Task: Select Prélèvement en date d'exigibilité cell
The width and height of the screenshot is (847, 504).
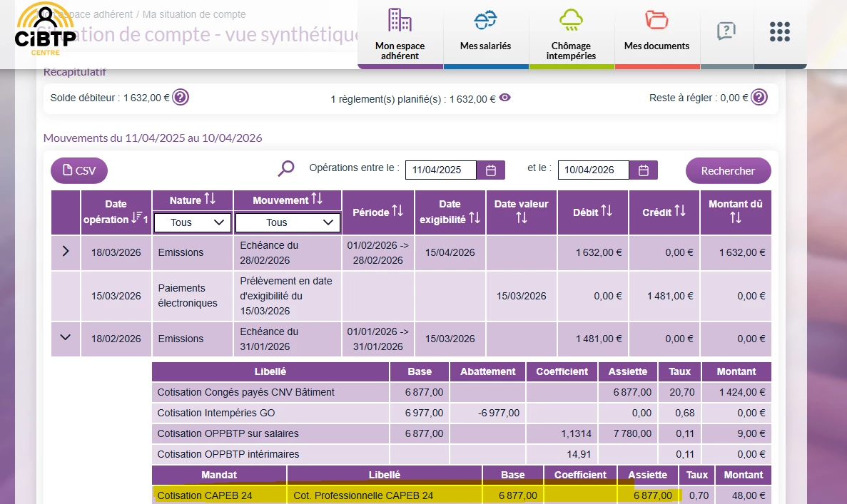Action: (288, 297)
